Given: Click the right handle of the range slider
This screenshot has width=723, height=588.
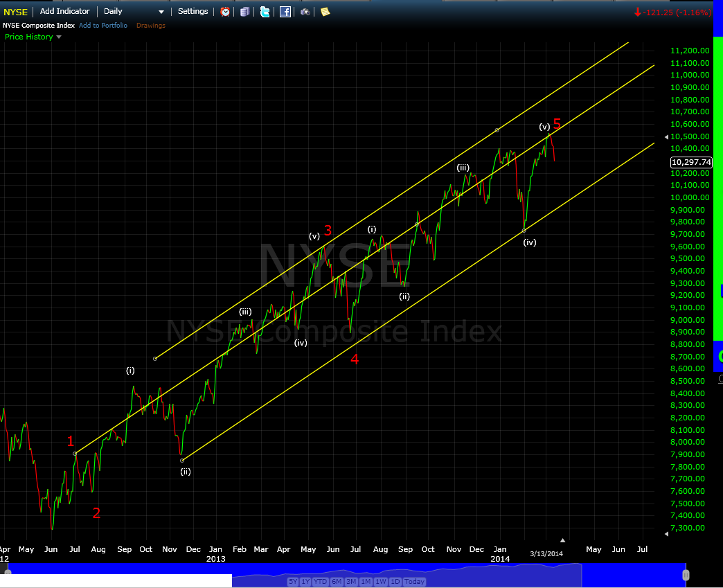Looking at the screenshot, I should [686, 575].
